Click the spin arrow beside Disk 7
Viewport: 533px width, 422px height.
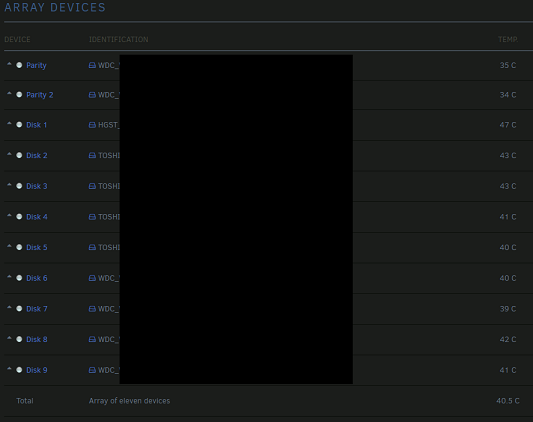[x=9, y=307]
